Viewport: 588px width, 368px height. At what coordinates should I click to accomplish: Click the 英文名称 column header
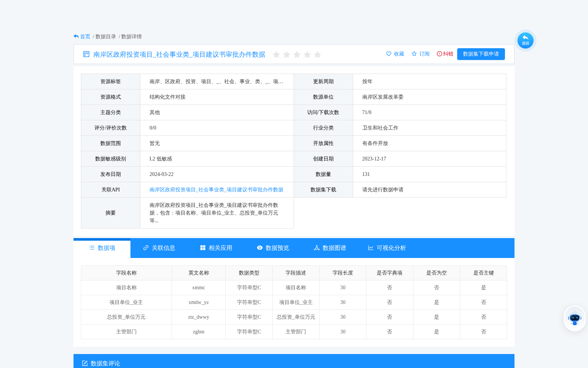tap(199, 273)
